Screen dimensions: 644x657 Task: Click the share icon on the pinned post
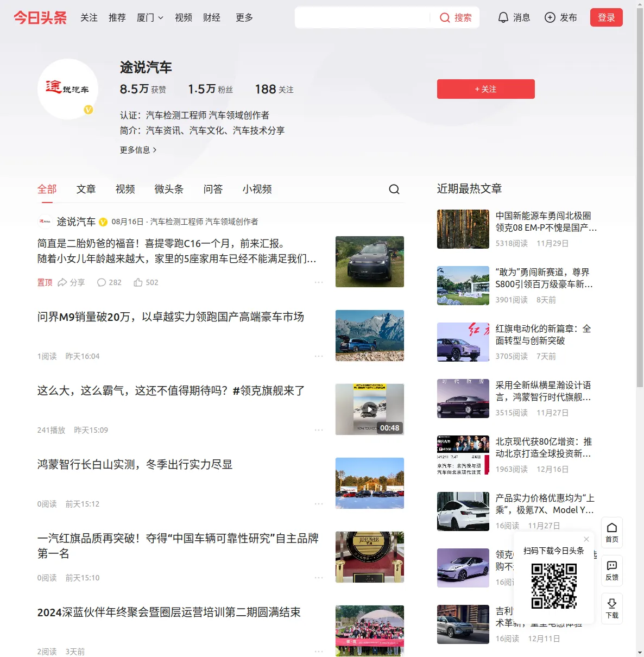click(x=62, y=282)
